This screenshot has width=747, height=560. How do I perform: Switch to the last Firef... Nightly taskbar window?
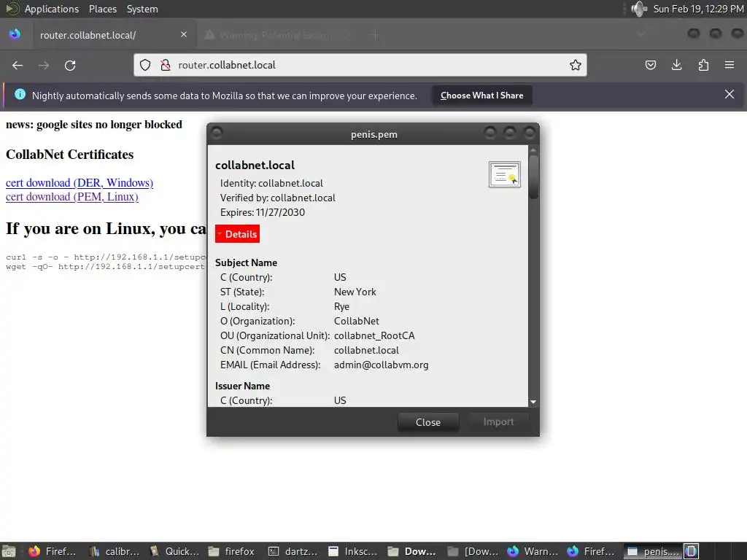click(592, 551)
